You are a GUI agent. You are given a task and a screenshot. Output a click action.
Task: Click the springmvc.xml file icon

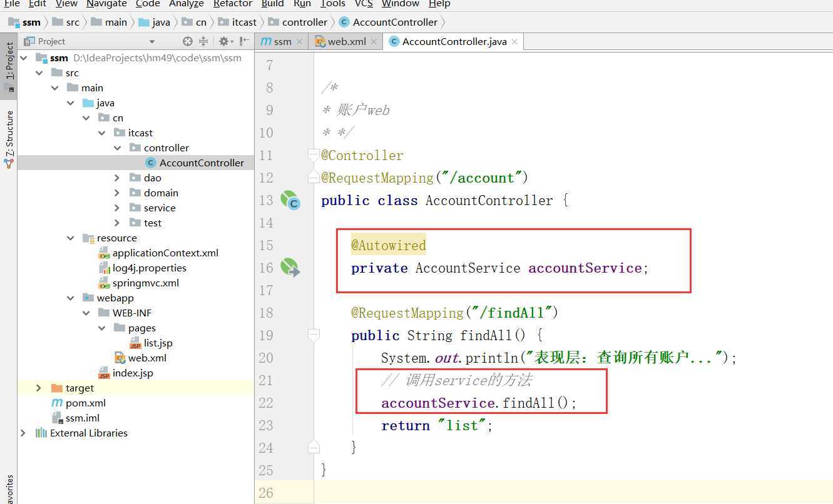[x=104, y=283]
